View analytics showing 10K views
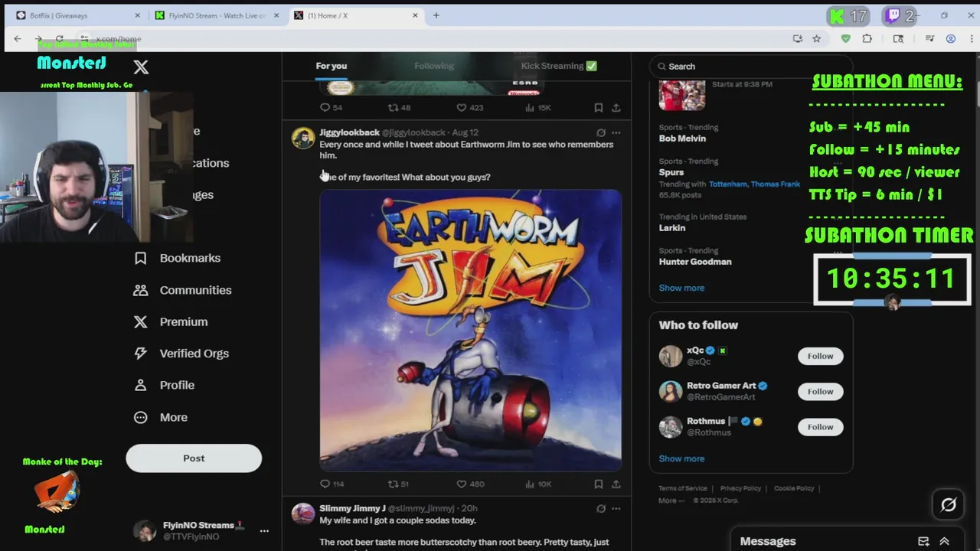The image size is (980, 551). coord(538,484)
